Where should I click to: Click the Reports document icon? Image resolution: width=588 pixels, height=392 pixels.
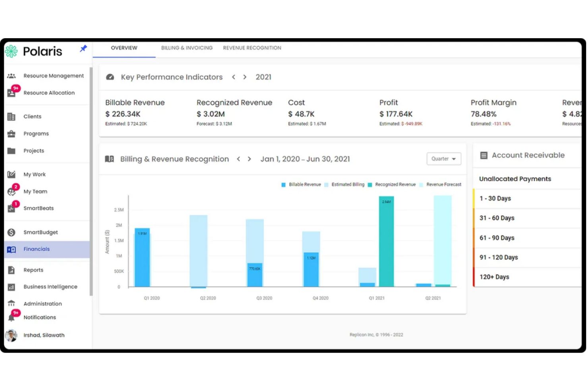(12, 270)
